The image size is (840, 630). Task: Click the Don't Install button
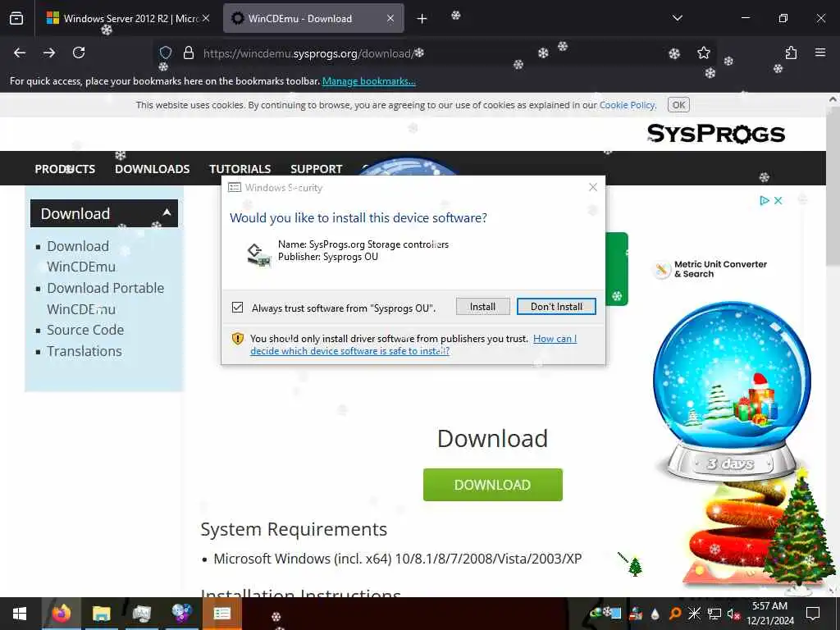pyautogui.click(x=556, y=307)
